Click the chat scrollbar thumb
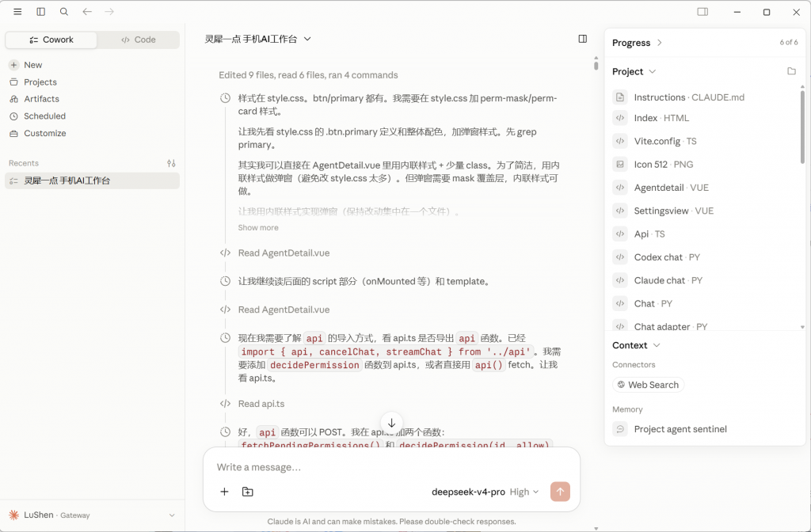The height and width of the screenshot is (532, 811). pyautogui.click(x=596, y=66)
